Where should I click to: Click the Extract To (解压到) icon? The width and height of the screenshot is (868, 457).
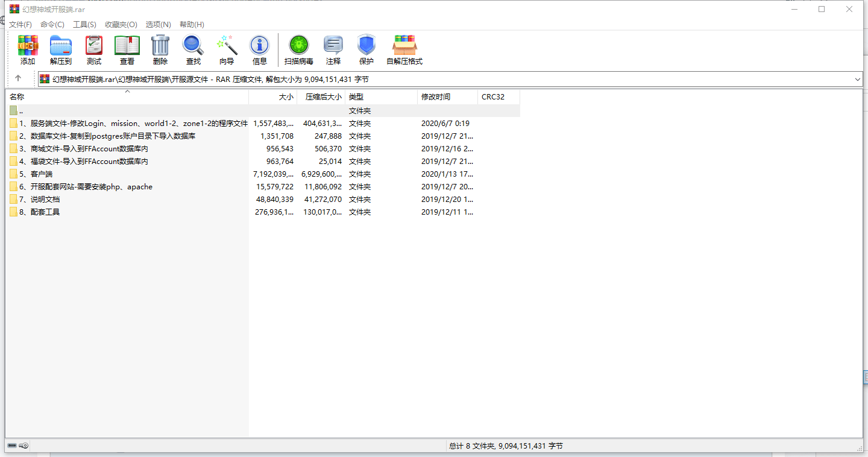point(61,46)
